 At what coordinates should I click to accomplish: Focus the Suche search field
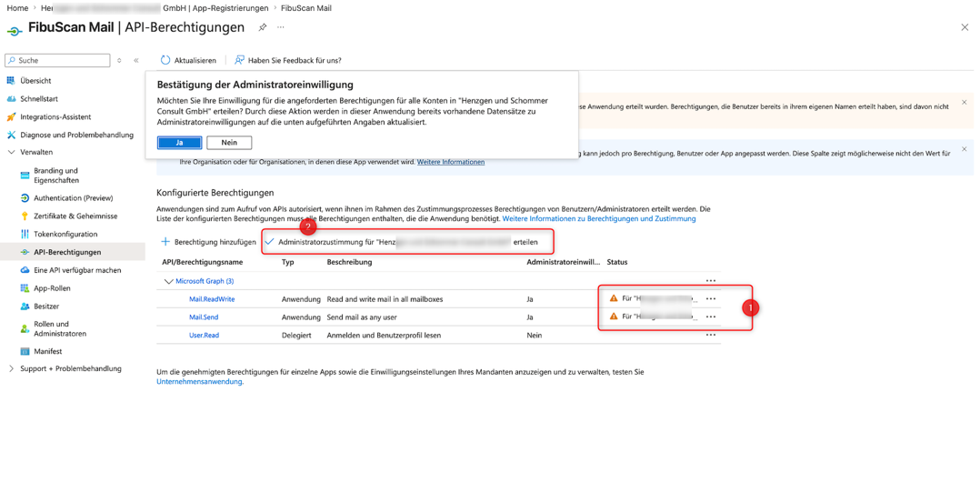pos(57,60)
